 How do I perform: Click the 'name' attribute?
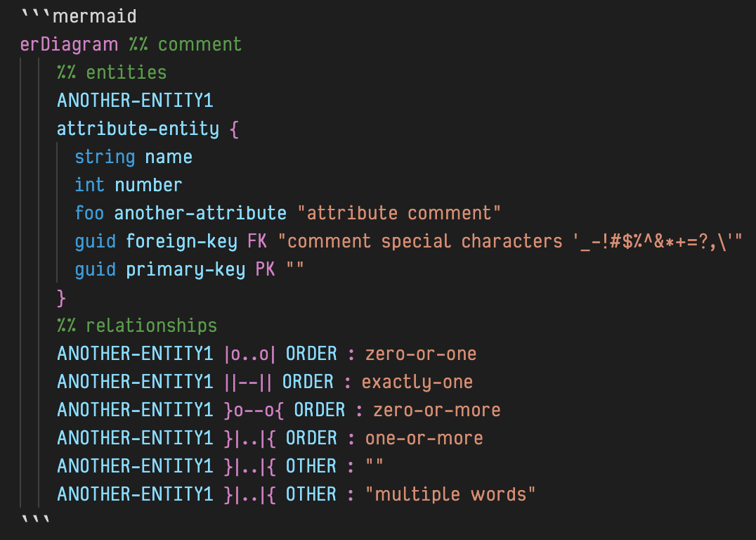[x=169, y=157]
